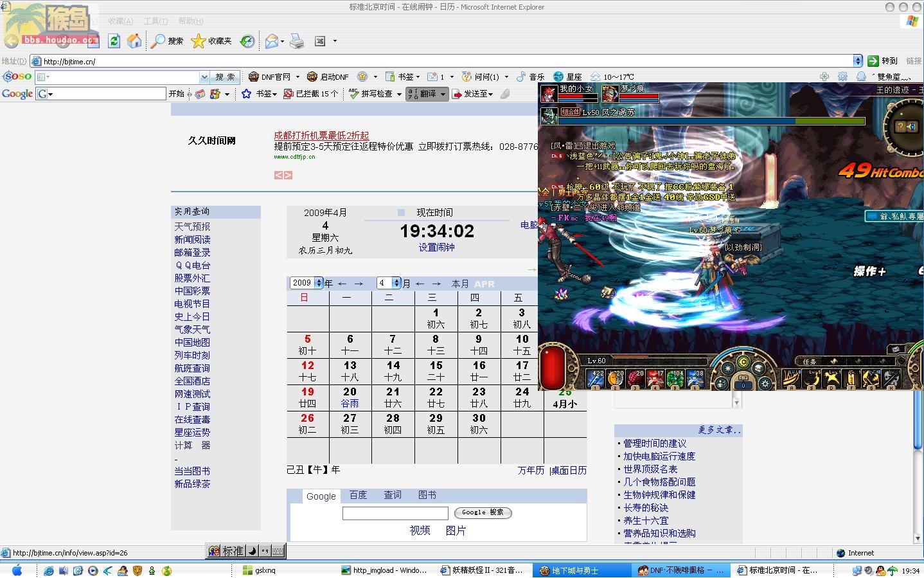This screenshot has width=924, height=578.
Task: Click the Google toolbar news icon
Action: pos(200,94)
